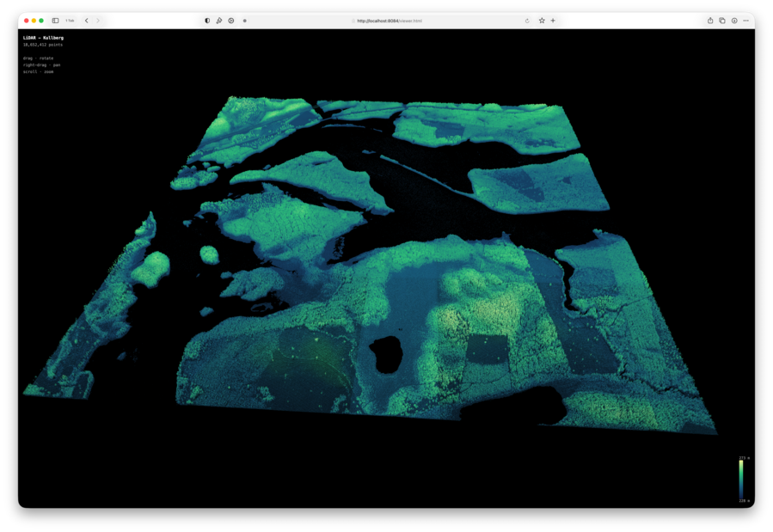Viewport: 773px width, 532px height.
Task: Open the ellipsis more-options menu
Action: tap(746, 21)
